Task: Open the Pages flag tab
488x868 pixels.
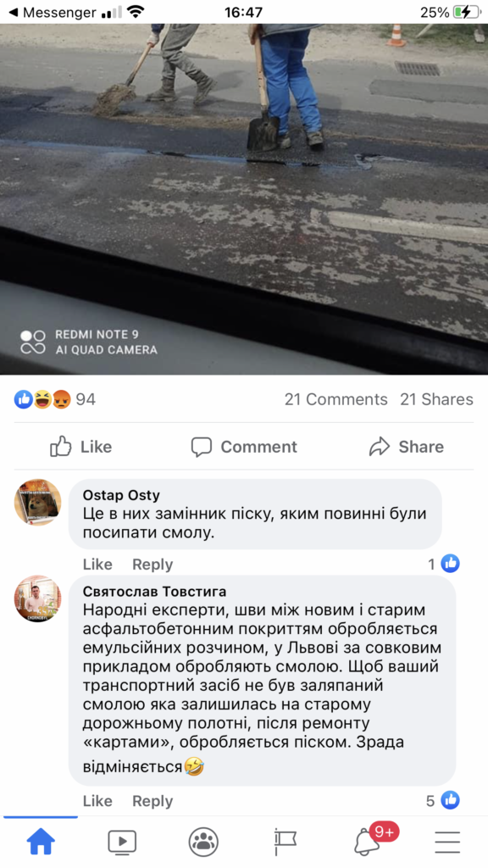Action: click(285, 842)
